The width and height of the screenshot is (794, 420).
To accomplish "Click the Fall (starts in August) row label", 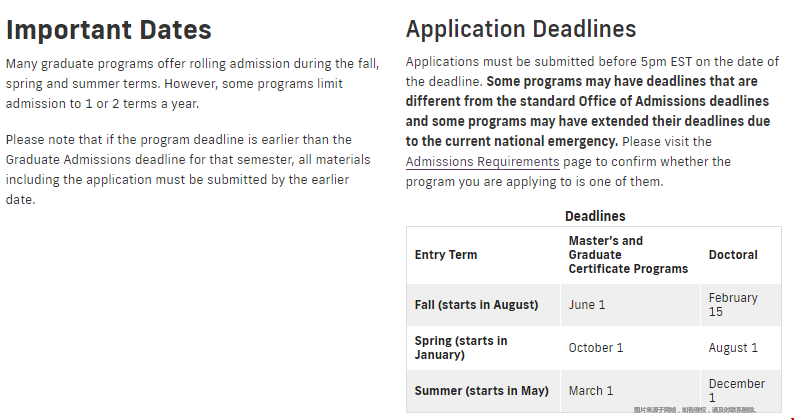I will point(476,305).
